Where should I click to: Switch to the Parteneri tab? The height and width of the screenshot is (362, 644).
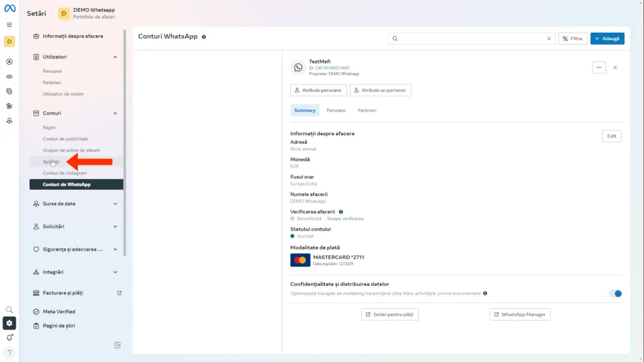pyautogui.click(x=367, y=111)
